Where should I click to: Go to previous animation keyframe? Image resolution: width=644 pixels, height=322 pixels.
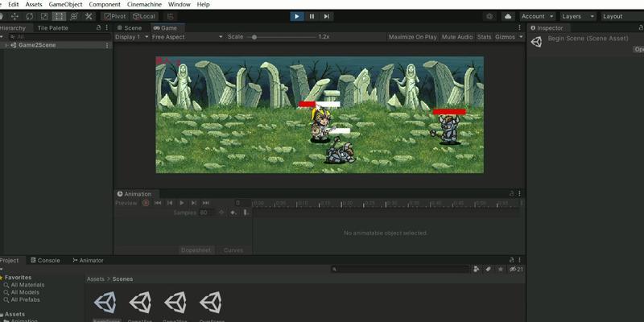170,203
